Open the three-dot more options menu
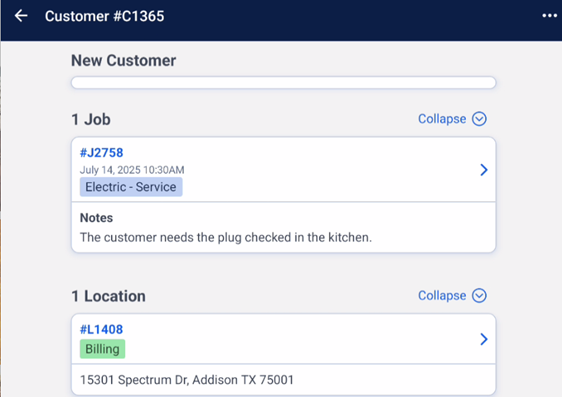Viewport: 562px width, 397px height. coord(549,16)
